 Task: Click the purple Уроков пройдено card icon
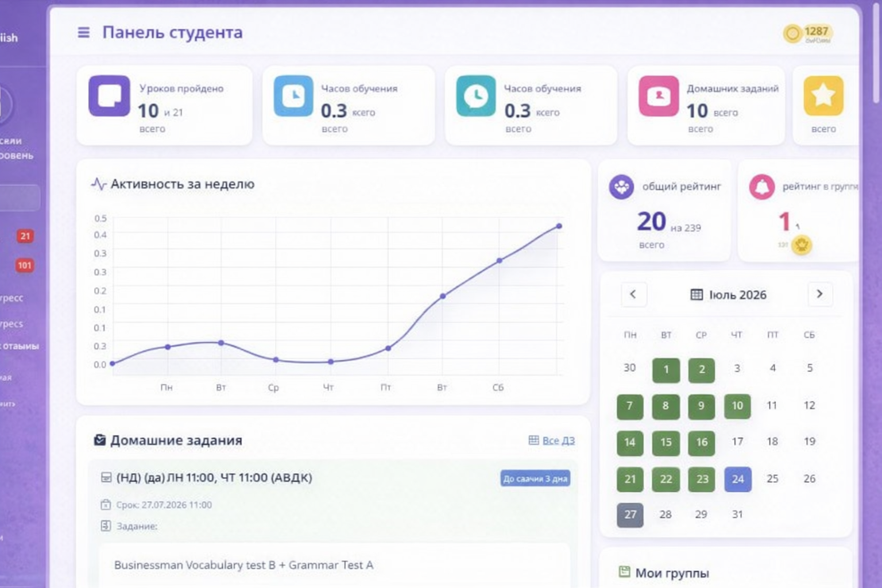click(109, 96)
